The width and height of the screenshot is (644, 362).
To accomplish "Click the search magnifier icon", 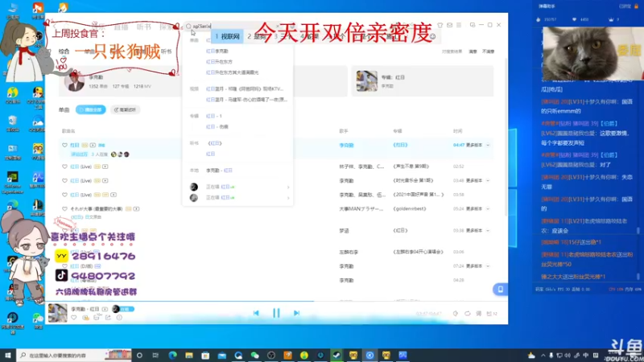I will (188, 26).
